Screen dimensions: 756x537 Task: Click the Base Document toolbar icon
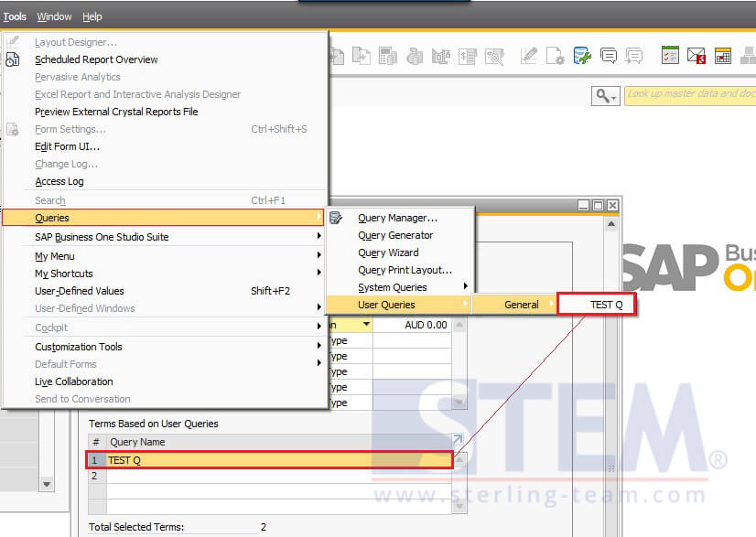pyautogui.click(x=337, y=57)
